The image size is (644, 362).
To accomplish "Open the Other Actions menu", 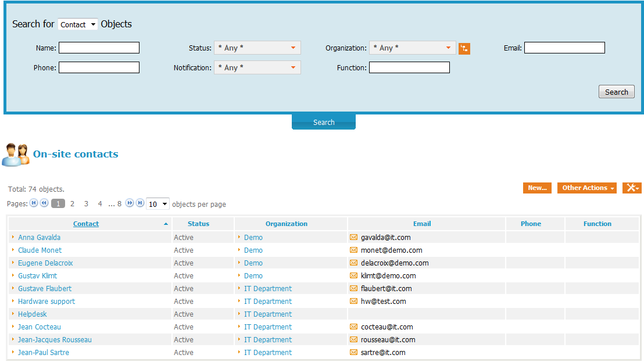I will pos(586,188).
